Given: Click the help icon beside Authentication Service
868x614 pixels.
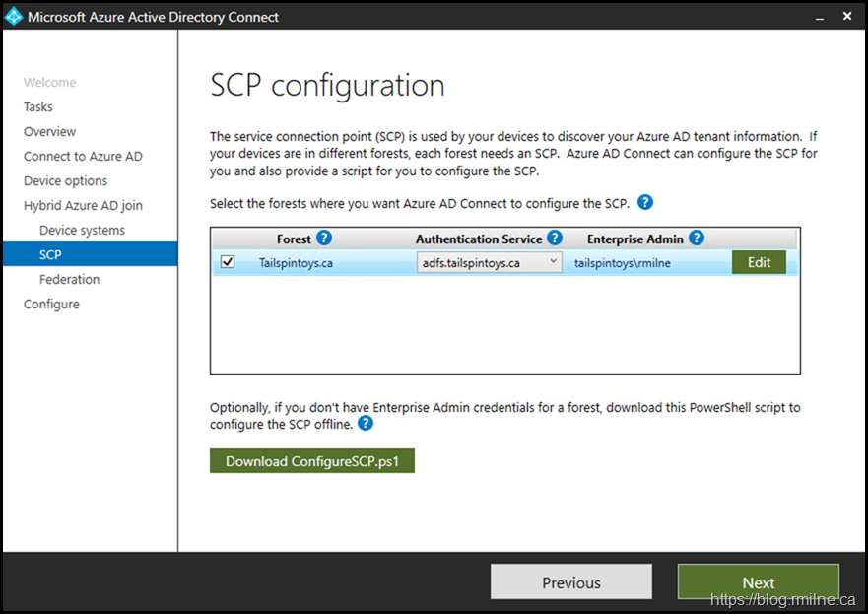Looking at the screenshot, I should tap(555, 238).
